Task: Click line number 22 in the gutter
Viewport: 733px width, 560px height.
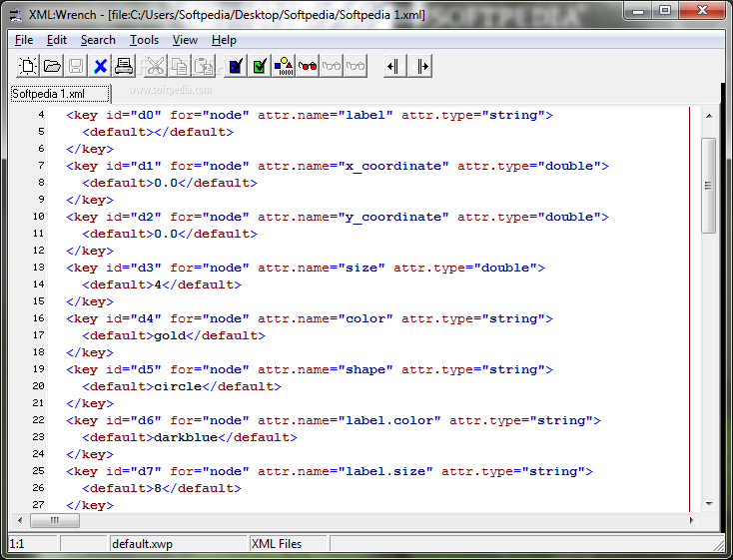Action: tap(39, 420)
